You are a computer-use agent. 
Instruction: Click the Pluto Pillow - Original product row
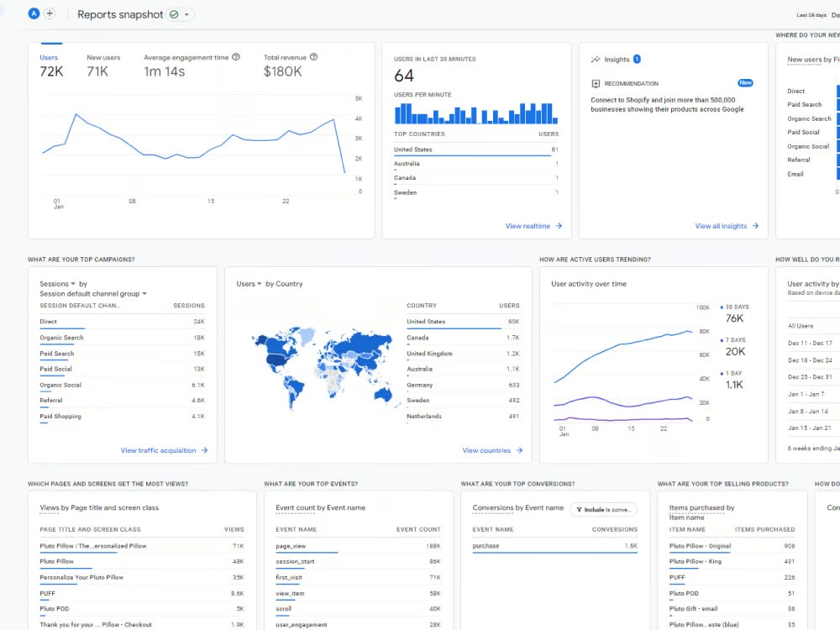[732, 547]
